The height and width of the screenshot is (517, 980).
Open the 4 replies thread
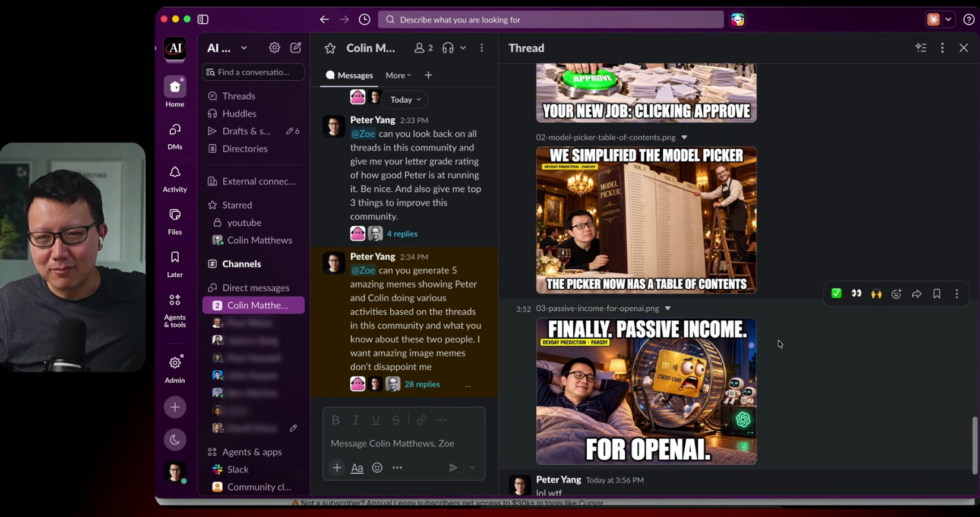(402, 234)
